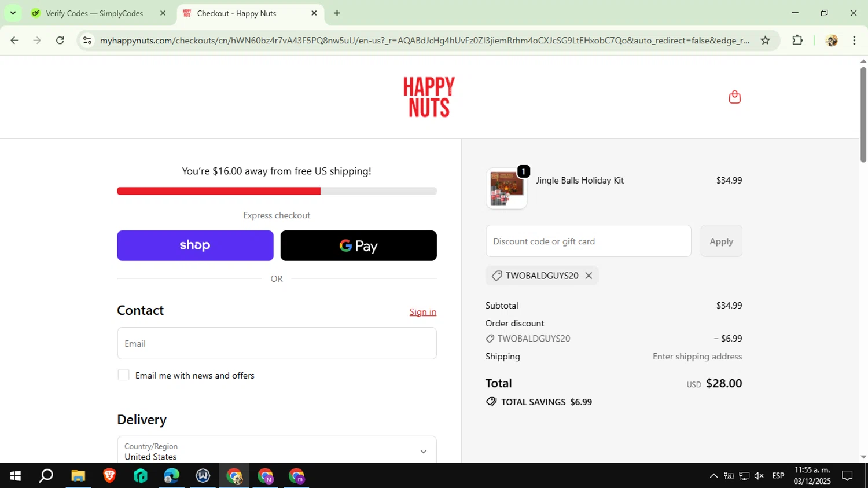Open File Explorer from taskbar

(78, 476)
